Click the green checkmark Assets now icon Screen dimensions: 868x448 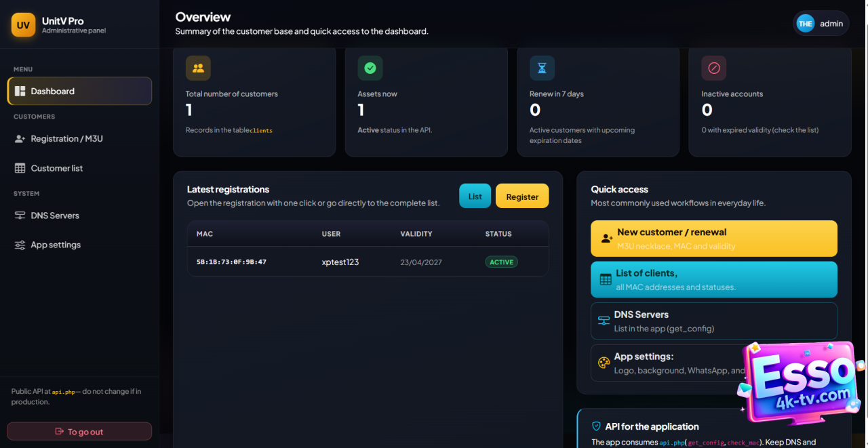point(370,68)
